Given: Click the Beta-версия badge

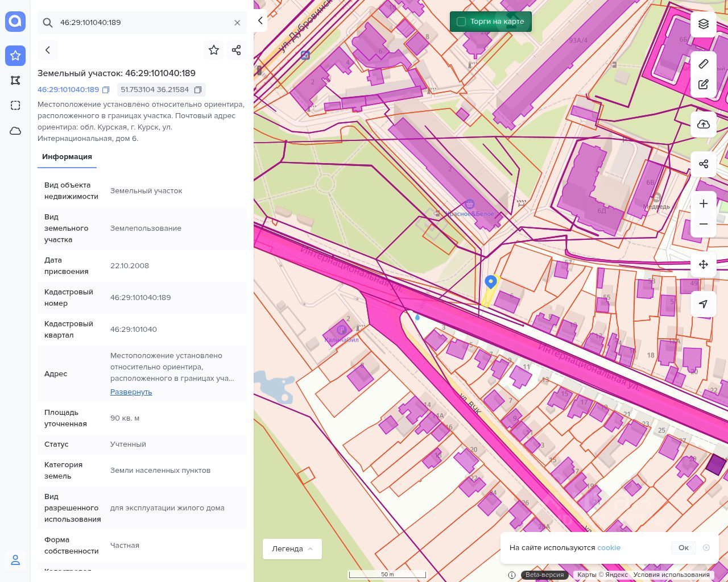Looking at the screenshot, I should [x=544, y=575].
